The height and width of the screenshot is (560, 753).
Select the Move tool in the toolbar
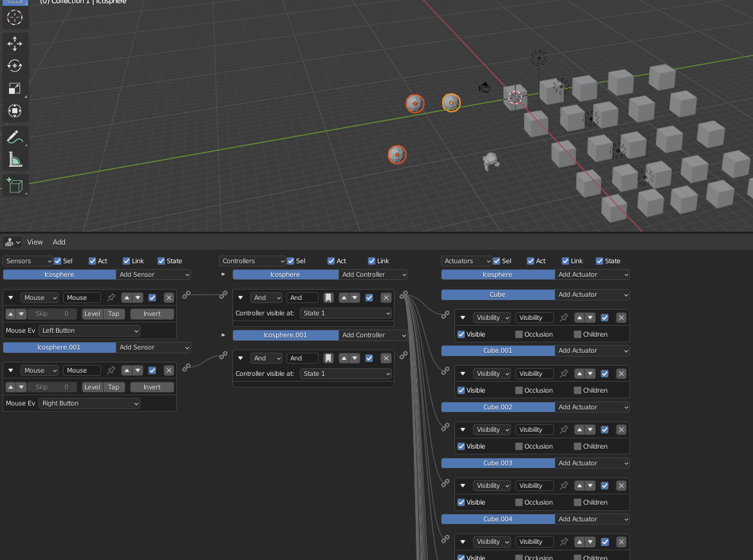point(15,44)
